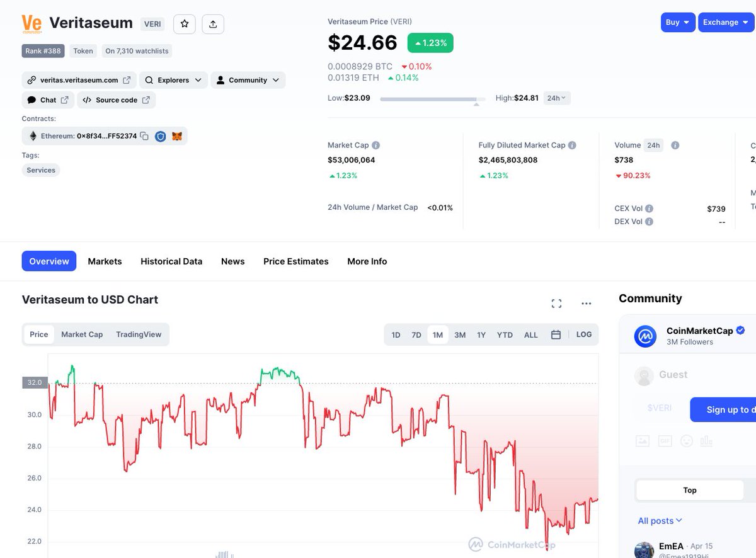Click the Services tag
The height and width of the screenshot is (558, 756).
41,170
